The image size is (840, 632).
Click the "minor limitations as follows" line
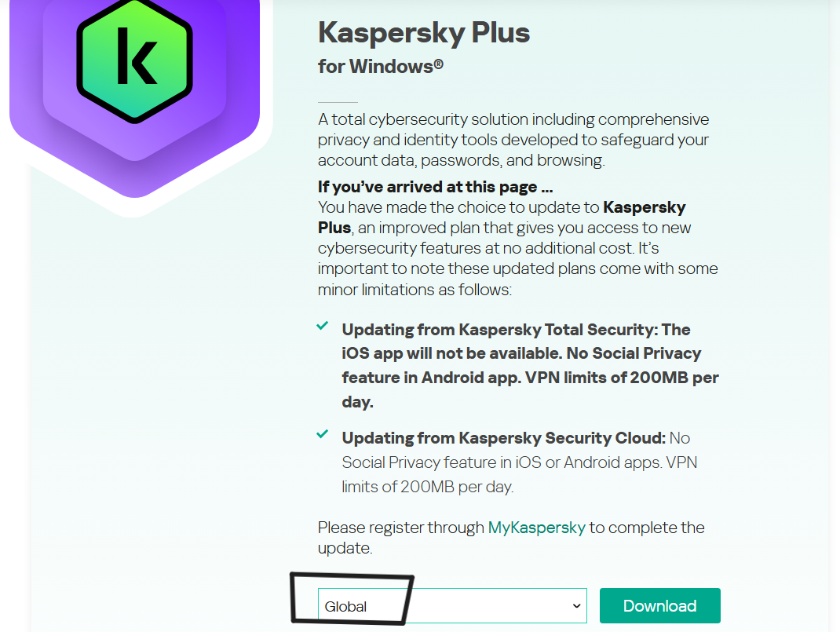[x=415, y=290]
